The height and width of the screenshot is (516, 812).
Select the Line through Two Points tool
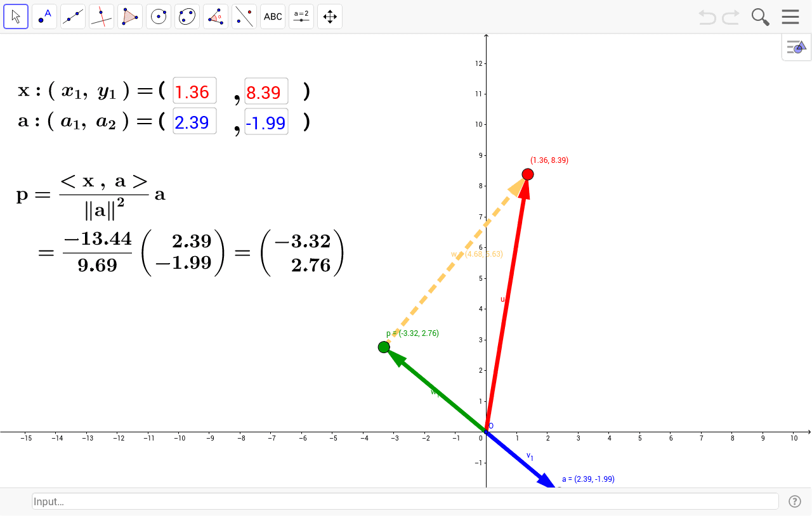[73, 16]
